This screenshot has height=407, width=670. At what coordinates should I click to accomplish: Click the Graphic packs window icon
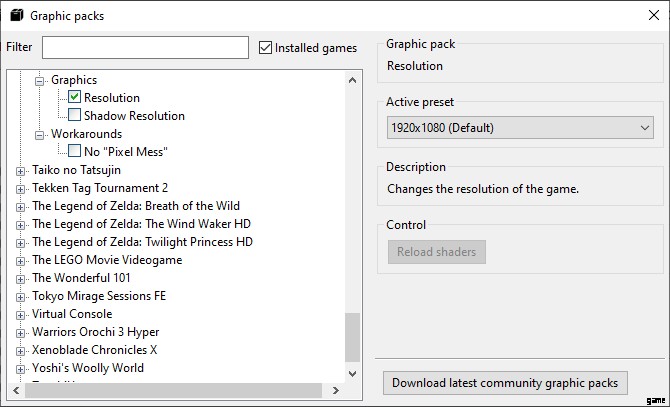click(x=17, y=15)
